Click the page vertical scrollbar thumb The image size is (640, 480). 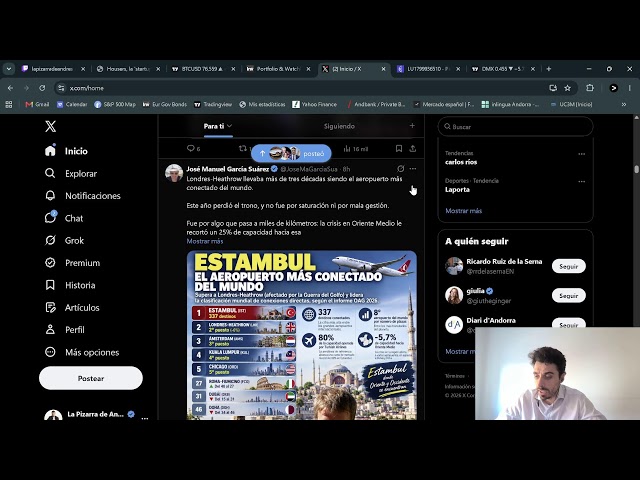click(636, 169)
